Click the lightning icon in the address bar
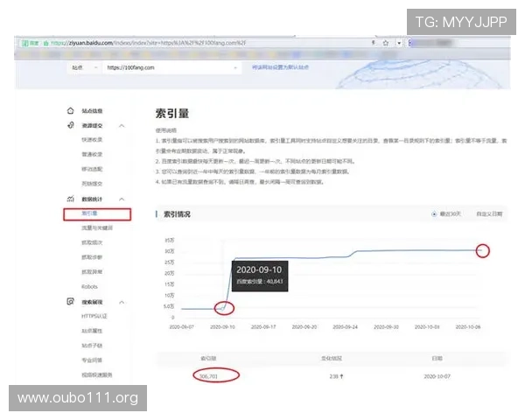This screenshot has height=420, width=525. [x=374, y=43]
